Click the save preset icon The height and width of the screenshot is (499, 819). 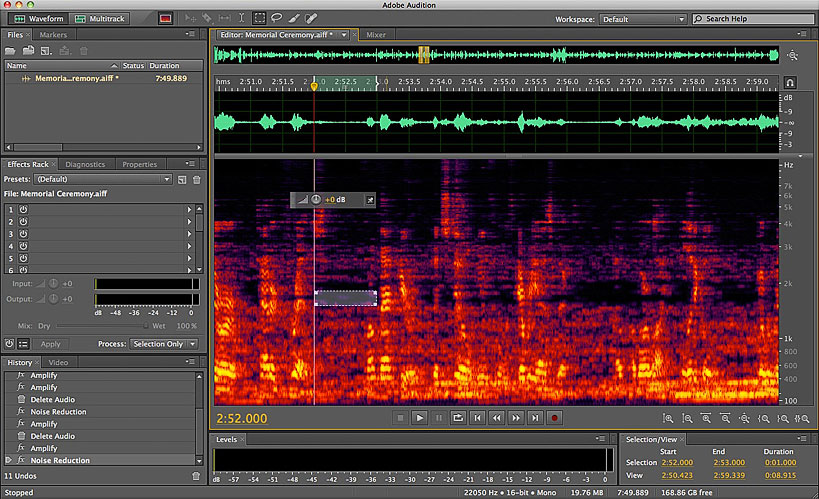pyautogui.click(x=182, y=180)
